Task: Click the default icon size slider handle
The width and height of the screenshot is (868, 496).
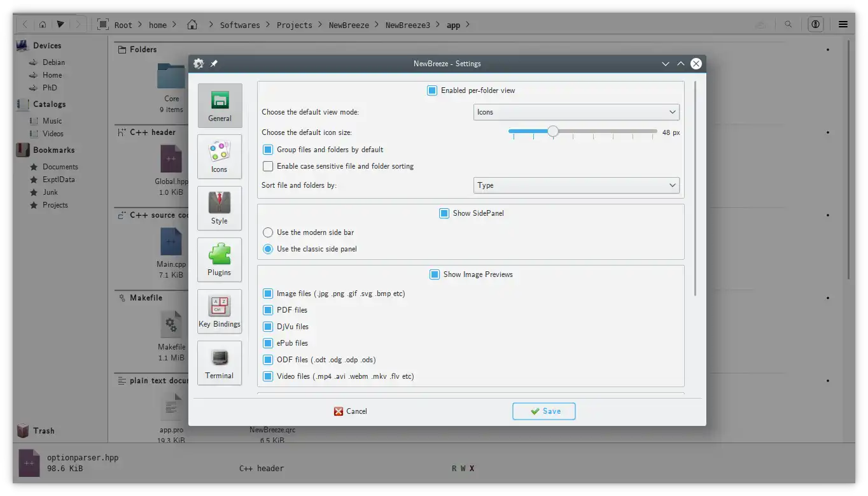Action: [553, 131]
